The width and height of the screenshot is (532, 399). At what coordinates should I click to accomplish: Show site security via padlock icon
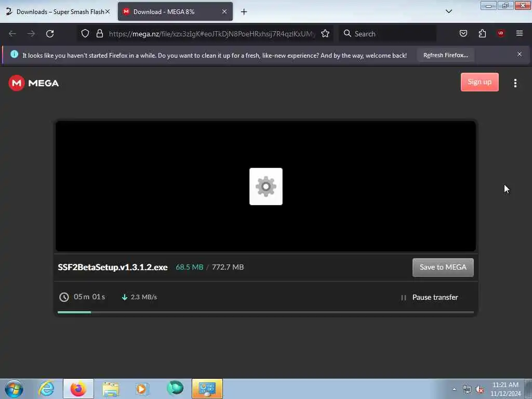(x=99, y=33)
